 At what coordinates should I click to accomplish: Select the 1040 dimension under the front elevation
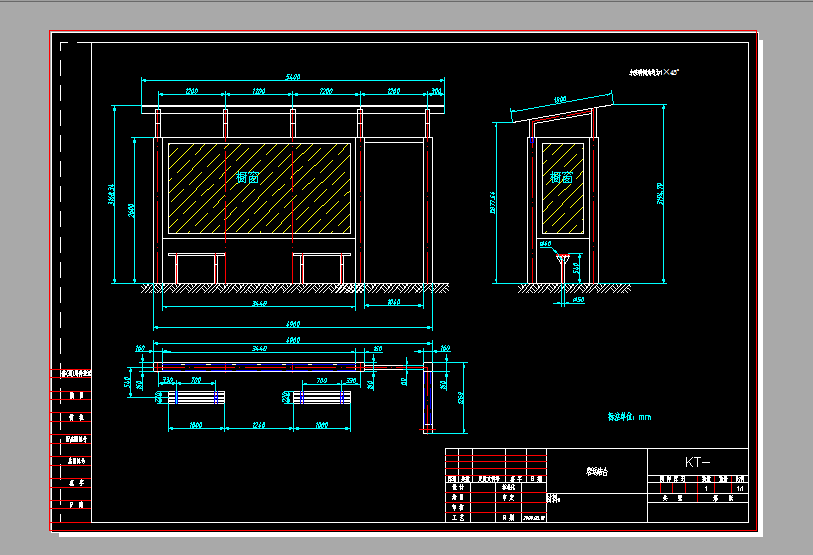click(393, 302)
